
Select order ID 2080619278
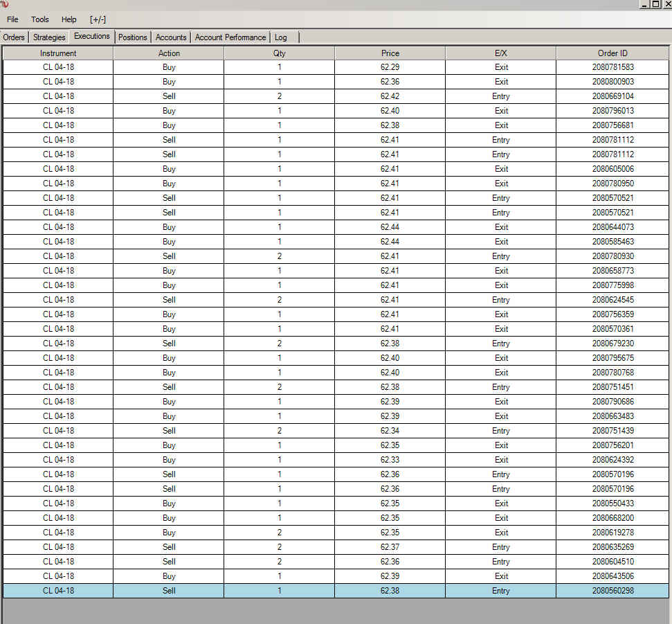[613, 533]
